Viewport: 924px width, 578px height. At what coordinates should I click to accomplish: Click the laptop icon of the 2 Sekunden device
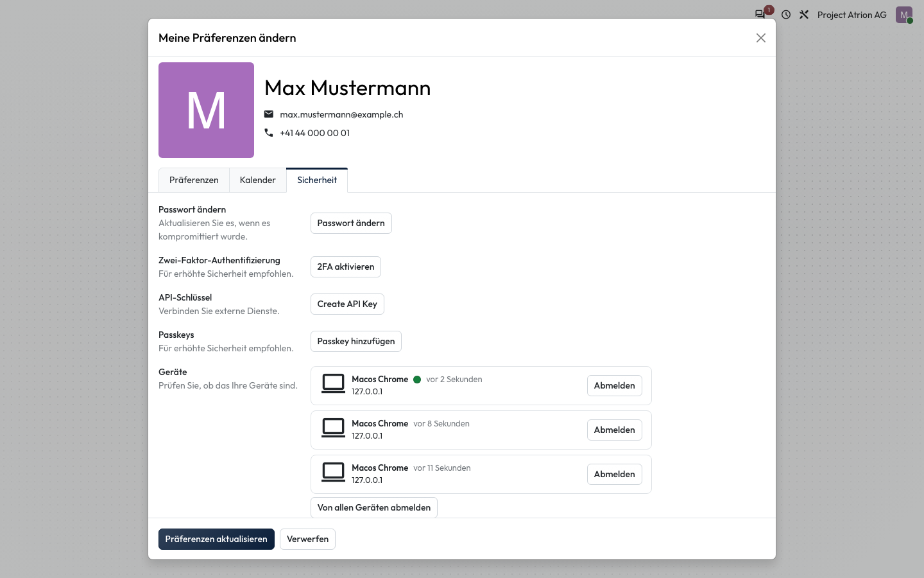[x=333, y=384]
